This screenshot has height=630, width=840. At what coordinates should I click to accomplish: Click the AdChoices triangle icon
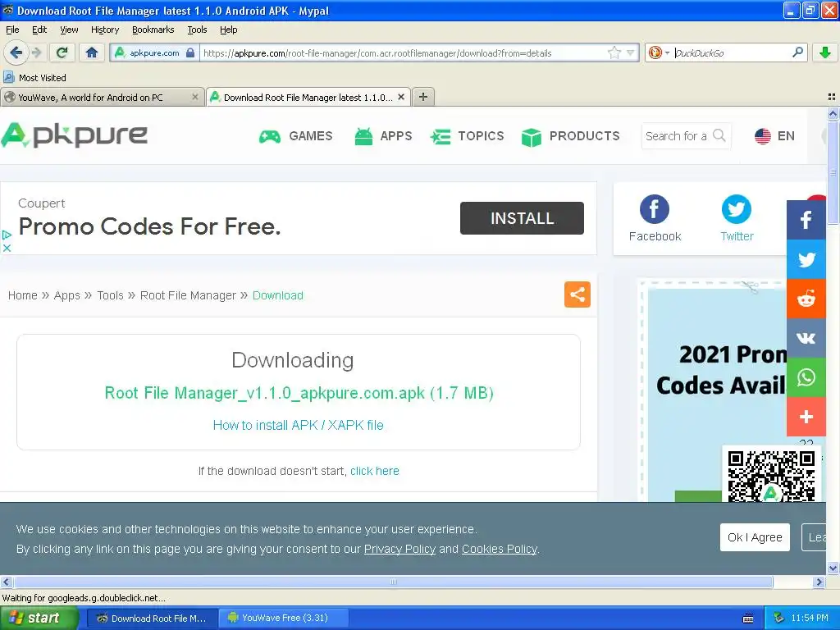[7, 235]
